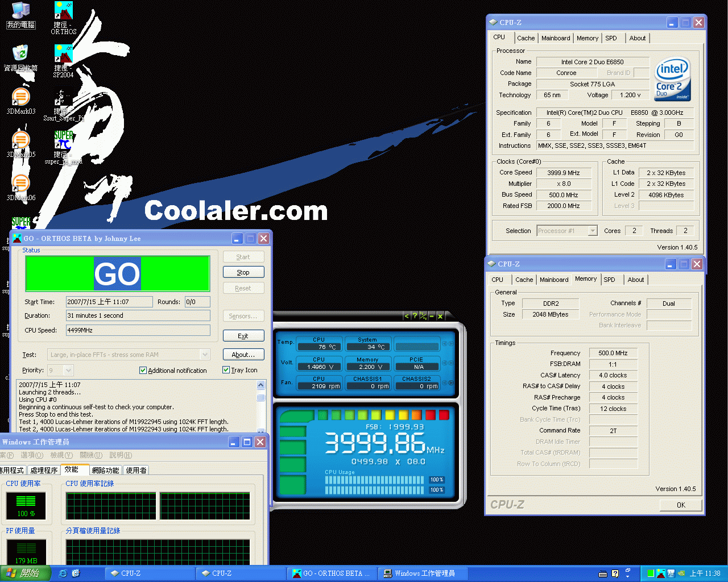The width and height of the screenshot is (728, 582).
Task: Click the CPU Usage bar in widget
Action: (x=376, y=485)
